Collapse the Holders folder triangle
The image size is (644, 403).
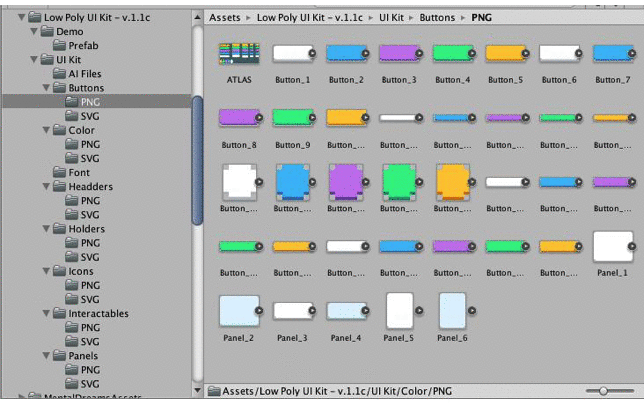pos(46,229)
